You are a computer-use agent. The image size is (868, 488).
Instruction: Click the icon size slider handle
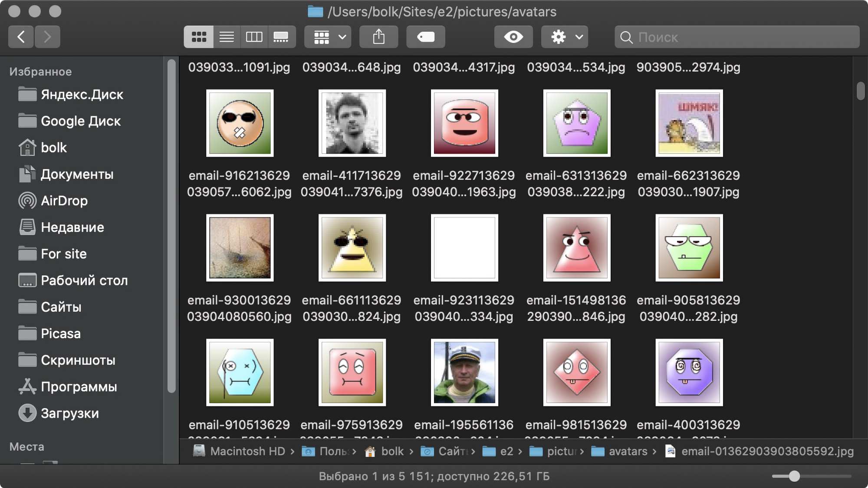794,476
